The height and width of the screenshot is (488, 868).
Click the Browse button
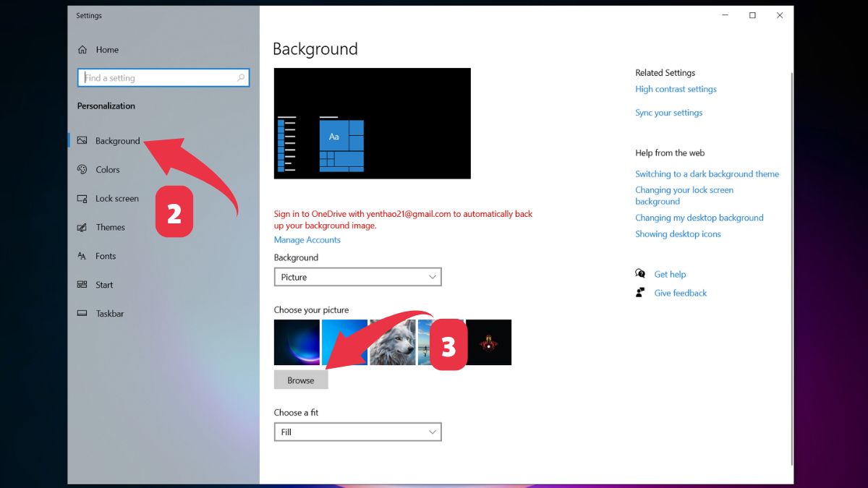(x=300, y=379)
